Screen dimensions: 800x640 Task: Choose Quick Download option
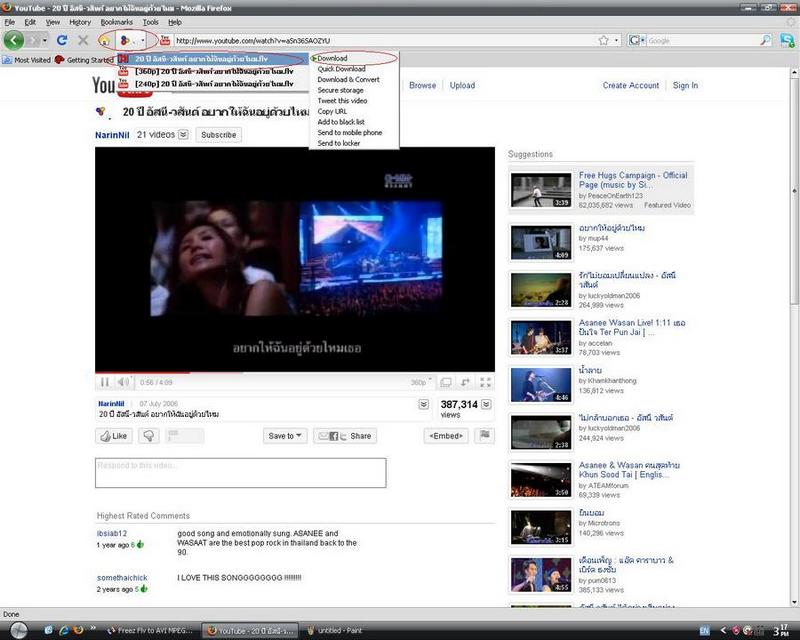(x=341, y=69)
